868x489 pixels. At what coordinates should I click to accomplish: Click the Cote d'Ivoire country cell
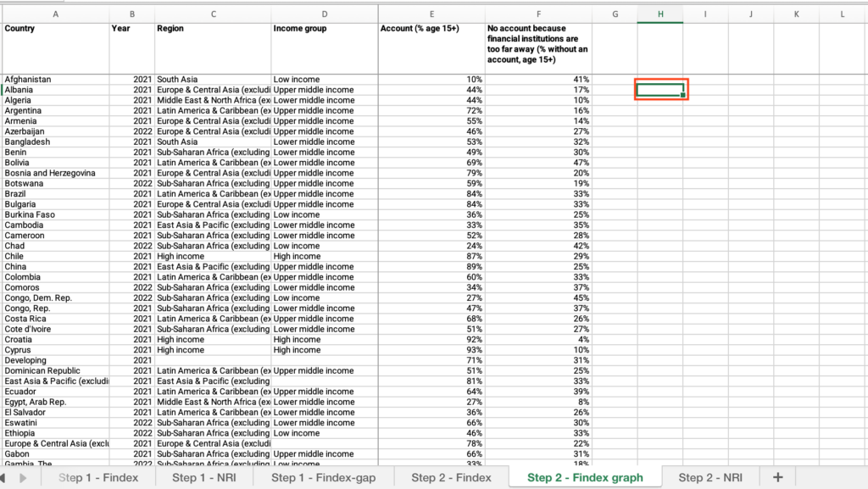55,329
